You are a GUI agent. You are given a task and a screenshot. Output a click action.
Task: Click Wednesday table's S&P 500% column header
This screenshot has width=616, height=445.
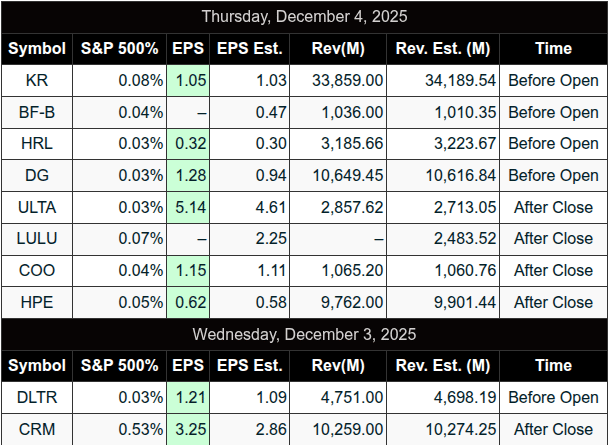click(120, 366)
